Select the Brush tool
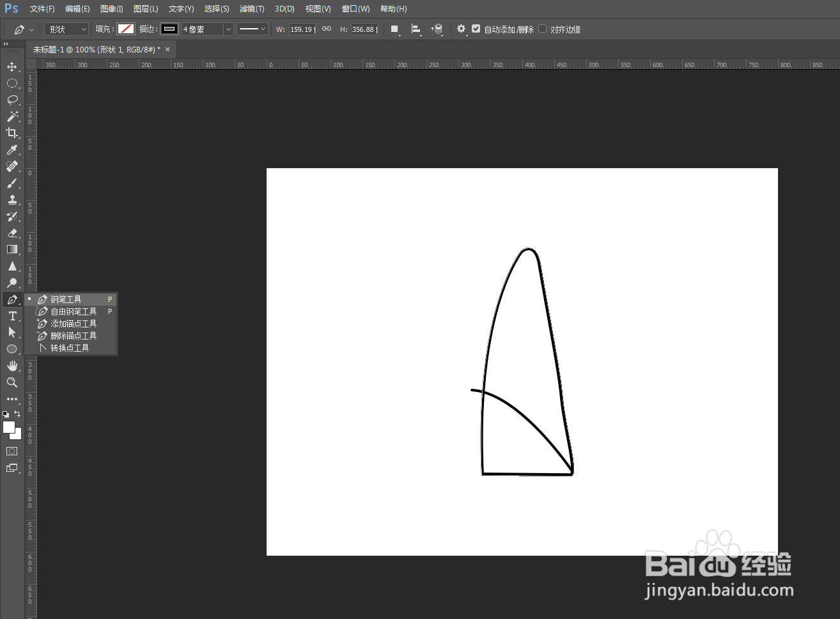The height and width of the screenshot is (619, 840). (12, 183)
